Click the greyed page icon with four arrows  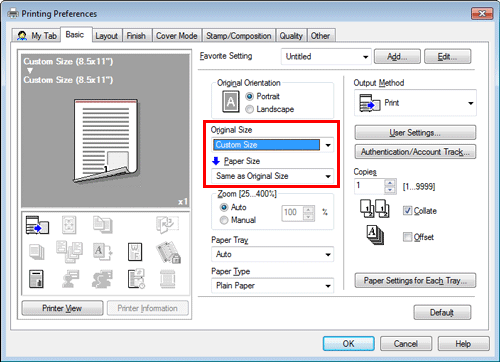pos(69,225)
